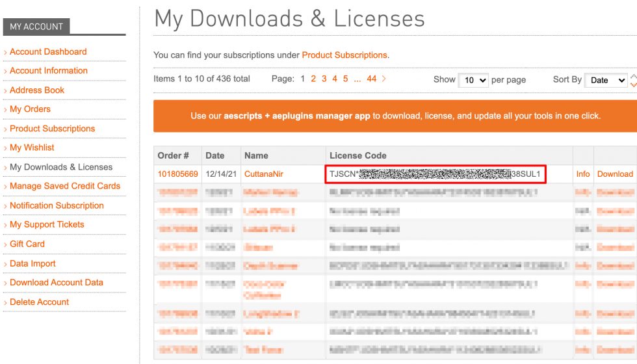
Task: Open the Show per page dropdown
Action: [x=473, y=80]
